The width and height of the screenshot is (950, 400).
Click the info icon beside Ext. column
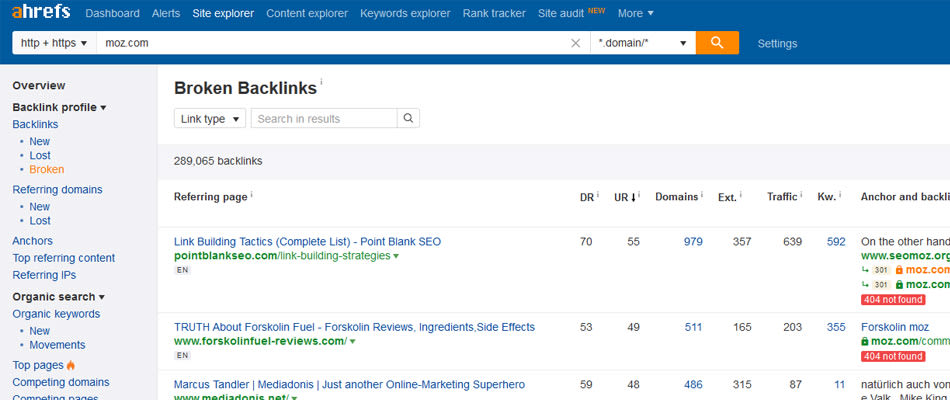tap(741, 195)
